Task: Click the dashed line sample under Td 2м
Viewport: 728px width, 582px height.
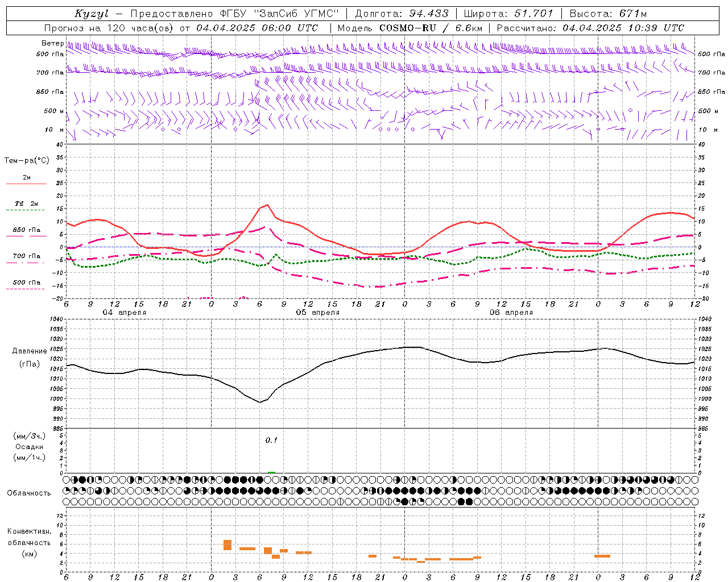Action: pos(26,210)
